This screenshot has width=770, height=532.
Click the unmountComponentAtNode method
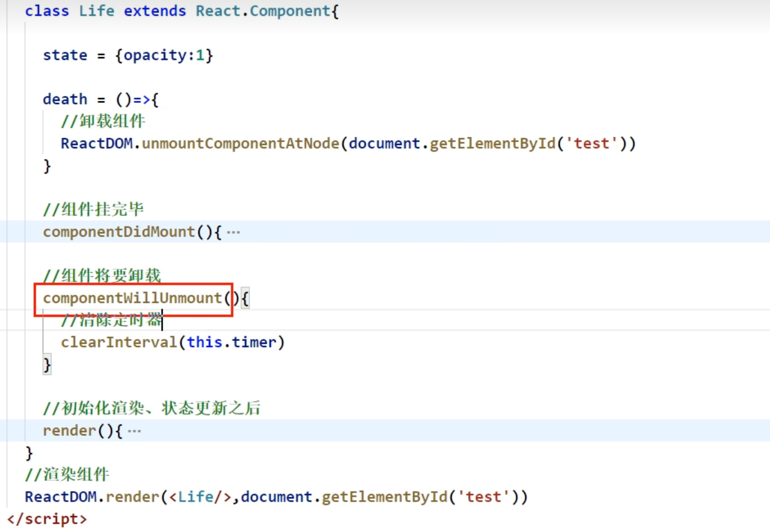[x=240, y=144]
